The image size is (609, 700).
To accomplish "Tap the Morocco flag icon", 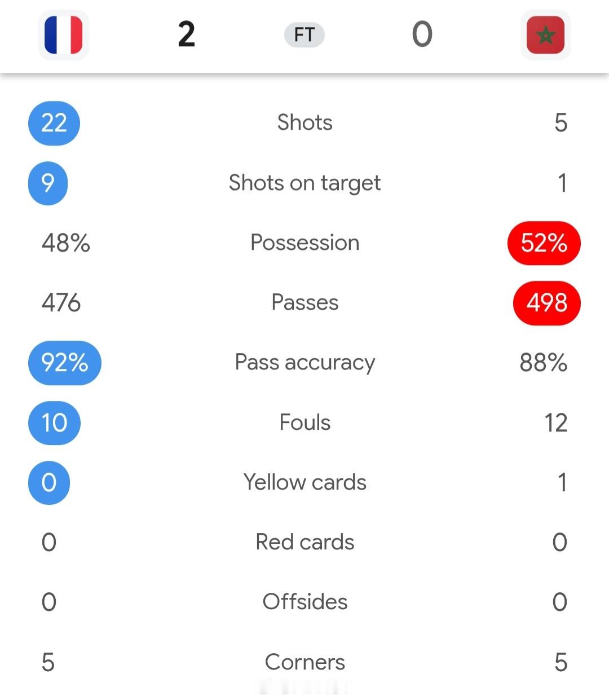I will click(x=545, y=35).
